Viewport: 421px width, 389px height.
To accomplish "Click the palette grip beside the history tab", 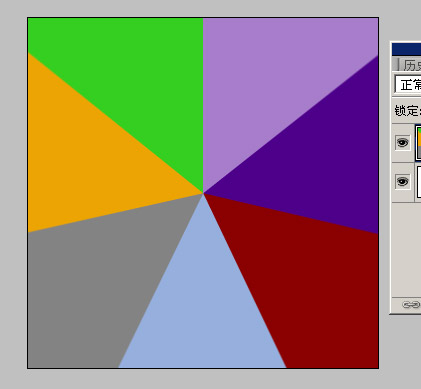I will [395, 64].
